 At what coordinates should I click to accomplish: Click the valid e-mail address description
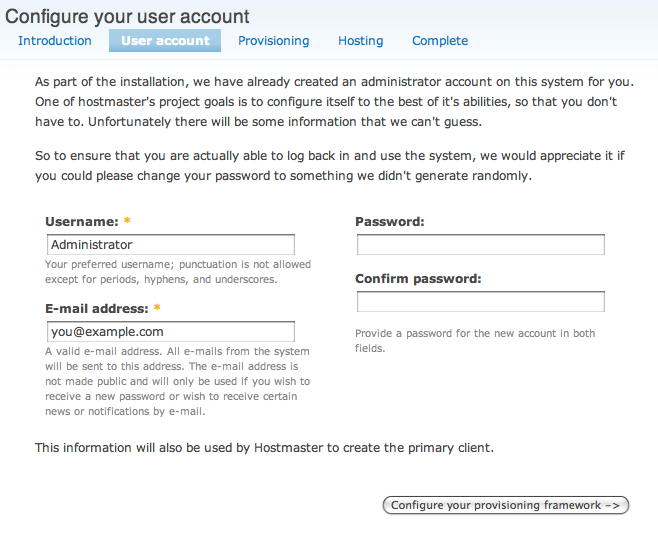pyautogui.click(x=178, y=381)
